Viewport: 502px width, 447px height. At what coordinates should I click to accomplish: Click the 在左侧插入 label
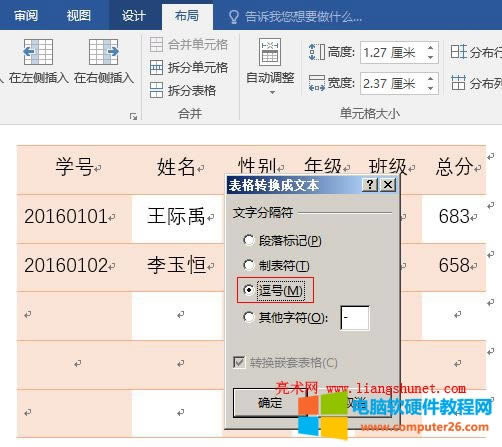point(38,78)
